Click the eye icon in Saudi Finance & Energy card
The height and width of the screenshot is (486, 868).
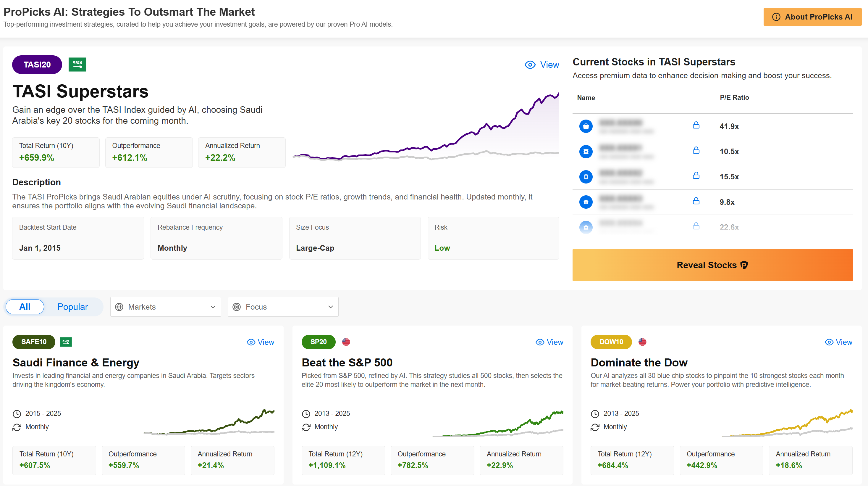point(251,342)
